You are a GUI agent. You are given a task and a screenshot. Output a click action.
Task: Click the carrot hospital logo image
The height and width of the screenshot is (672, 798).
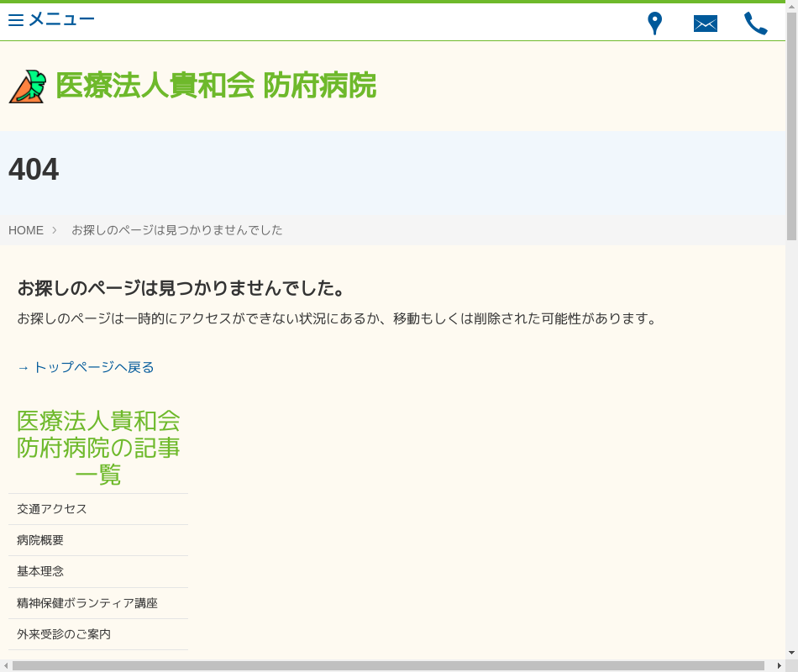(x=26, y=87)
